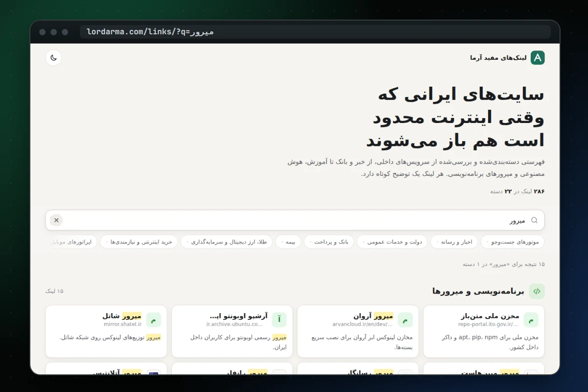The image size is (588, 392).
Task: Select the 'خرید اینترنتی و نیازمندی‌ها' chip
Action: (x=139, y=242)
